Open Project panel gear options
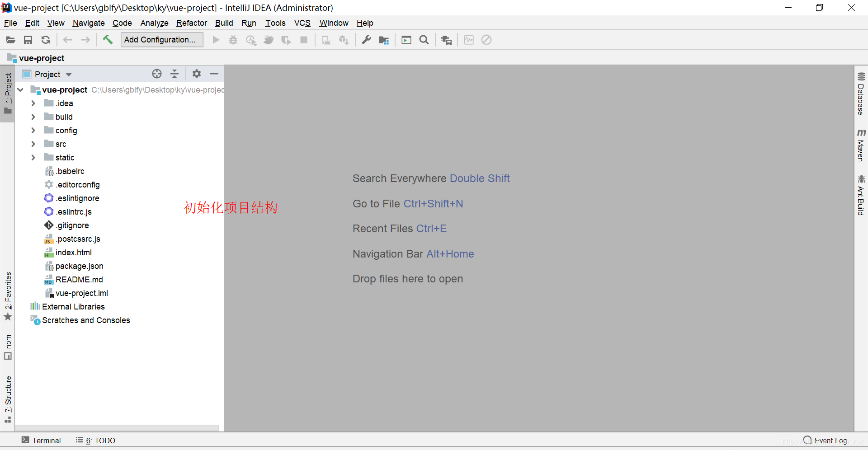This screenshot has width=868, height=450. [197, 74]
